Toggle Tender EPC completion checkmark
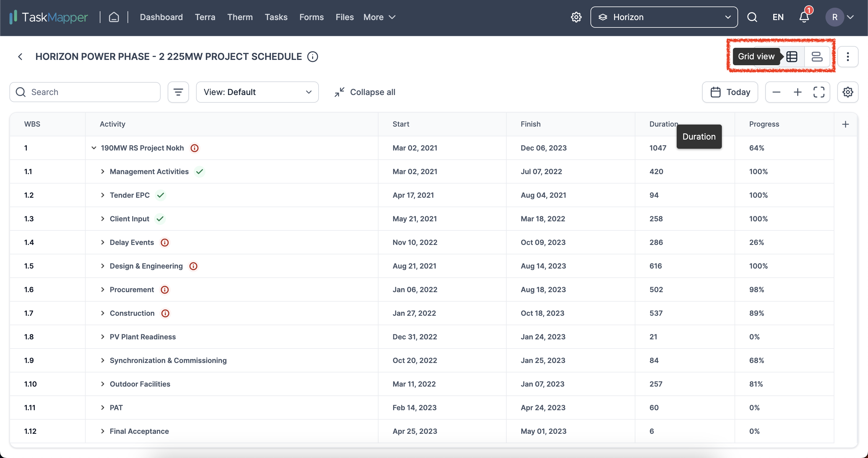Screen dimensions: 868x458 [x=161, y=194]
